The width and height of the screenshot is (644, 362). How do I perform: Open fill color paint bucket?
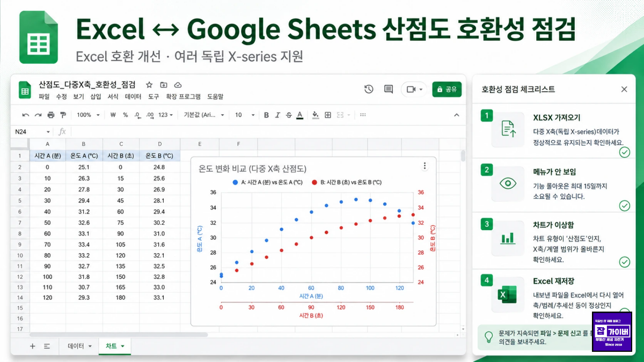tap(316, 115)
